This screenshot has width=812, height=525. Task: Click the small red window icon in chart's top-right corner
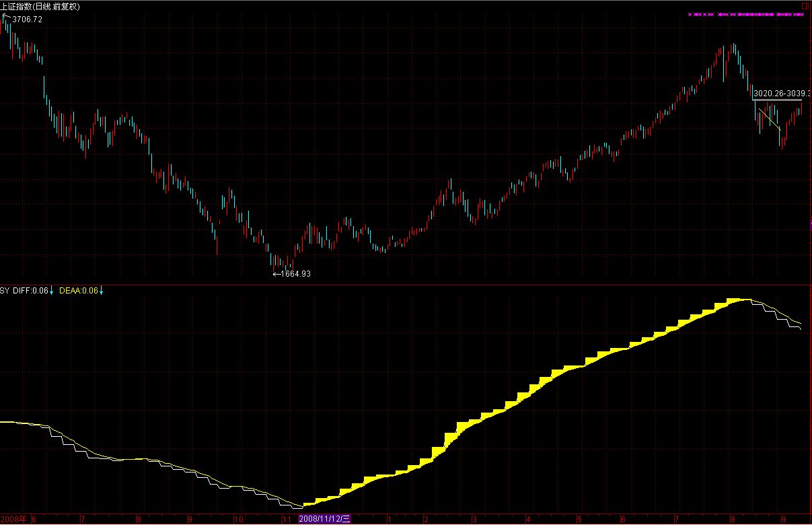[805, 6]
